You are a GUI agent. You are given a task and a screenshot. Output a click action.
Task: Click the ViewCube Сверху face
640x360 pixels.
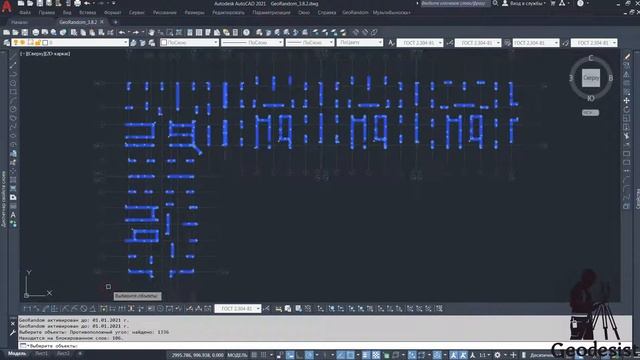[591, 78]
